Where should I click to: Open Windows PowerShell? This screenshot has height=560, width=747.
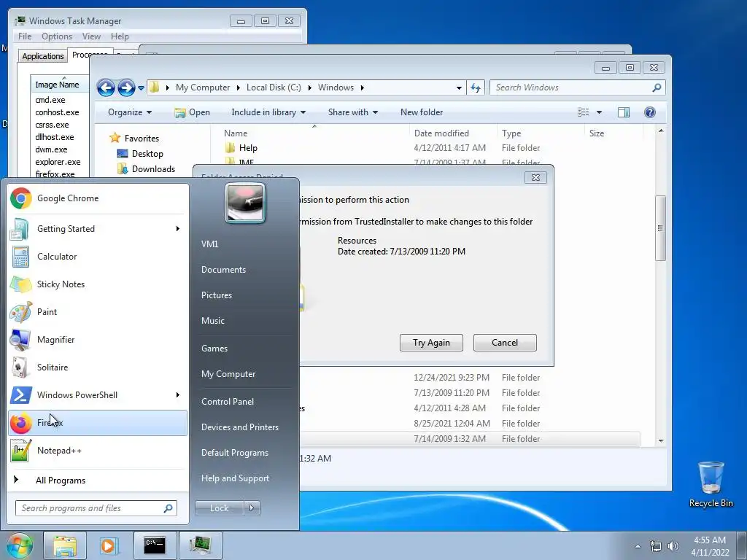pos(98,394)
